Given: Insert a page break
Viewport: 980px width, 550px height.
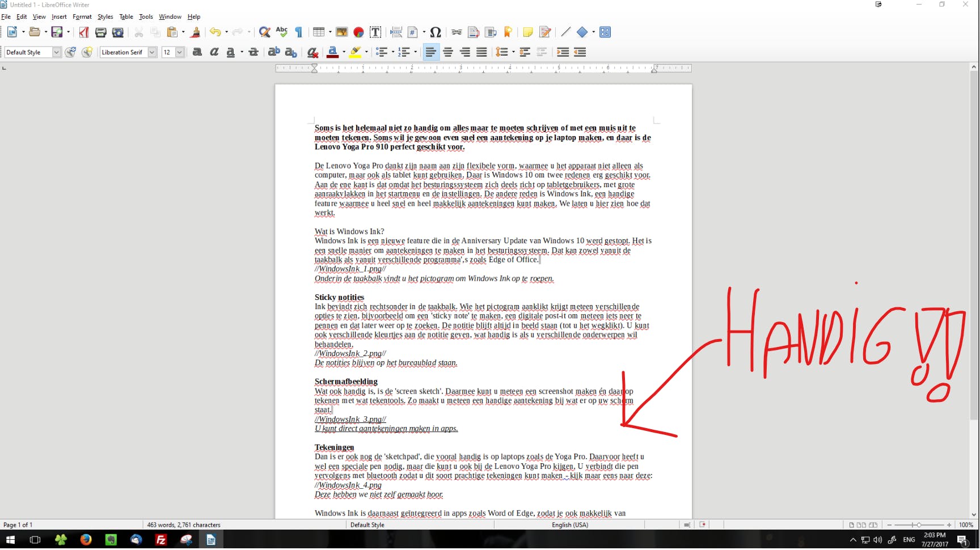Looking at the screenshot, I should (396, 32).
